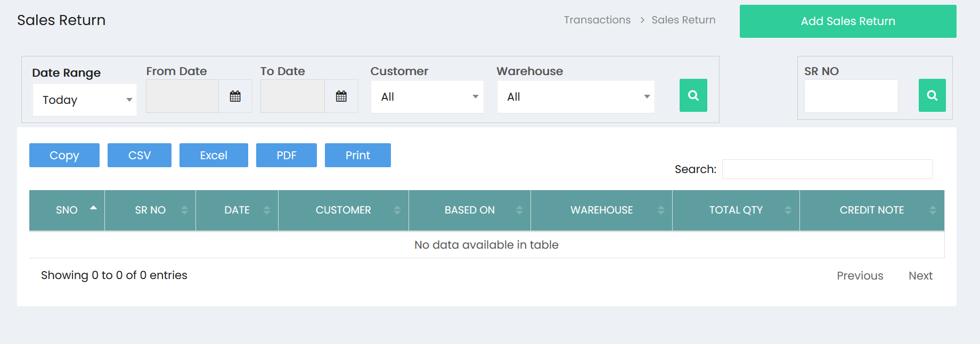Focus the To Date input field
Screen dimensions: 980x344
(292, 96)
